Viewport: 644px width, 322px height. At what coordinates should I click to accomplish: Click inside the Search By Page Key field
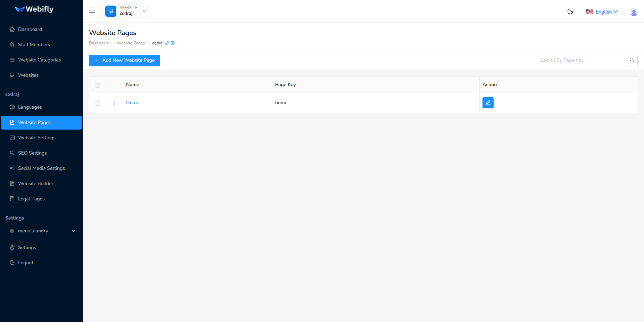[x=581, y=60]
